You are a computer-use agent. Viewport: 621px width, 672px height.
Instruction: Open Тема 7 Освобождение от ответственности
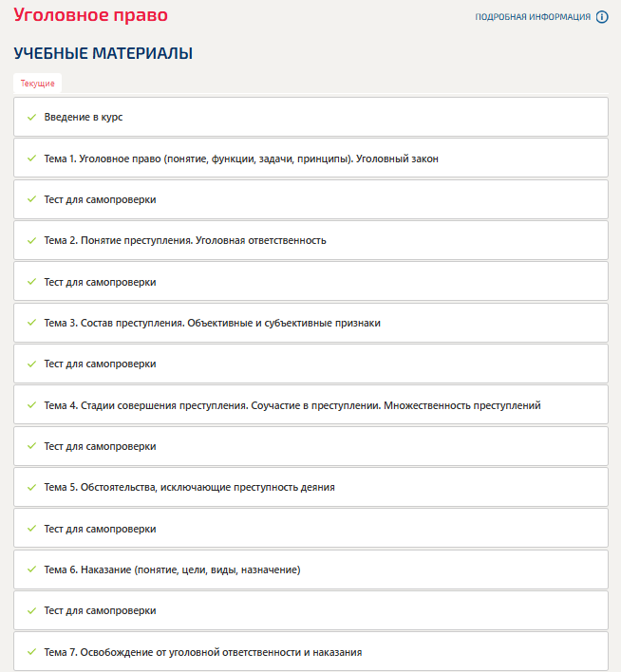(202, 652)
